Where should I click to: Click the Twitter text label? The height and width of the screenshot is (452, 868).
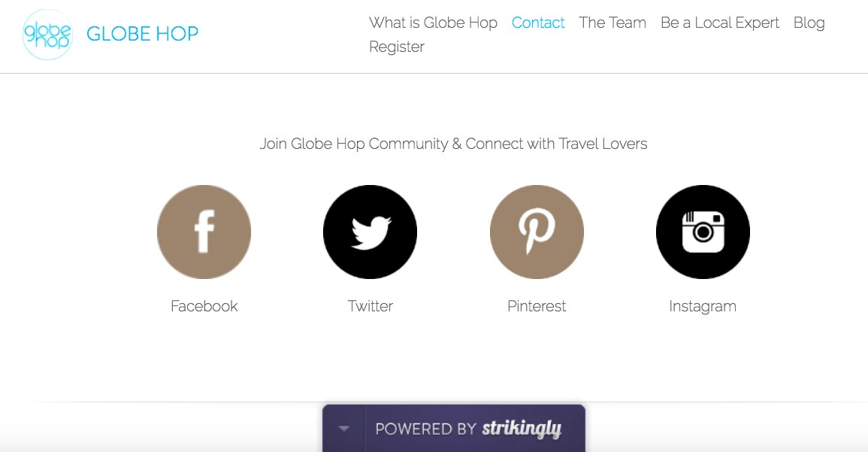click(x=370, y=306)
